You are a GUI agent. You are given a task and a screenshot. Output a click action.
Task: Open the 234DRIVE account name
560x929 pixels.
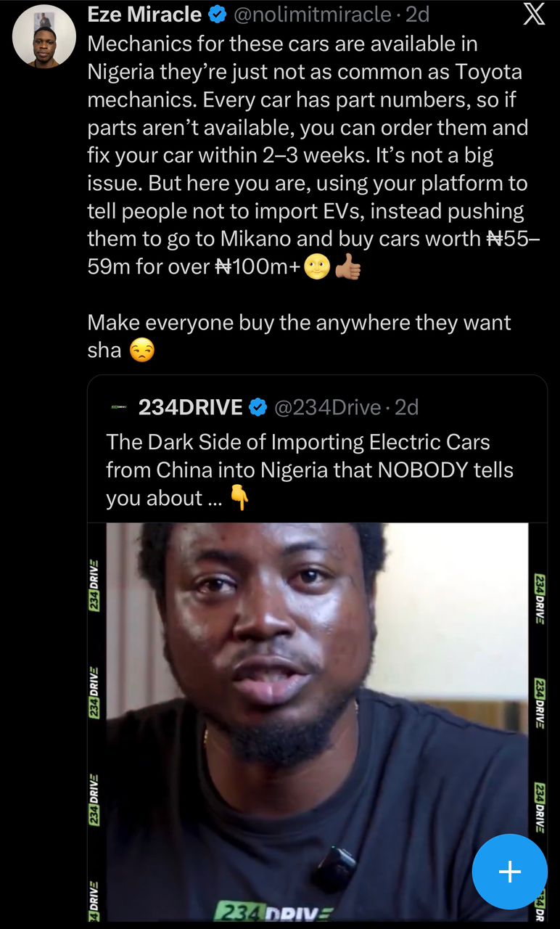coord(190,408)
